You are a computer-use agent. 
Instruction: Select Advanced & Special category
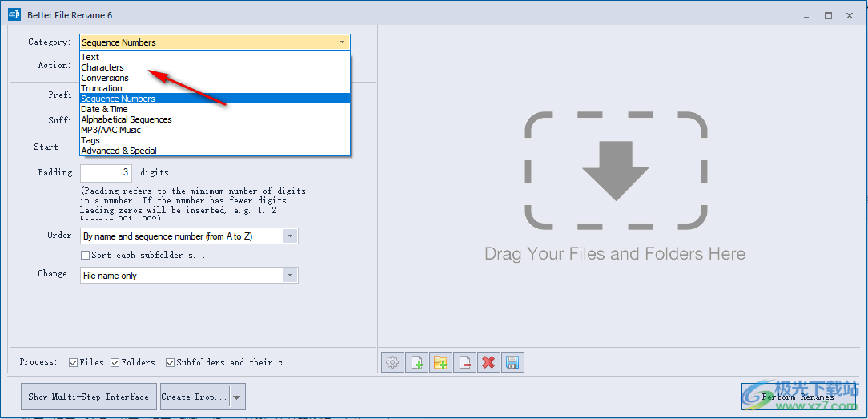(215, 151)
